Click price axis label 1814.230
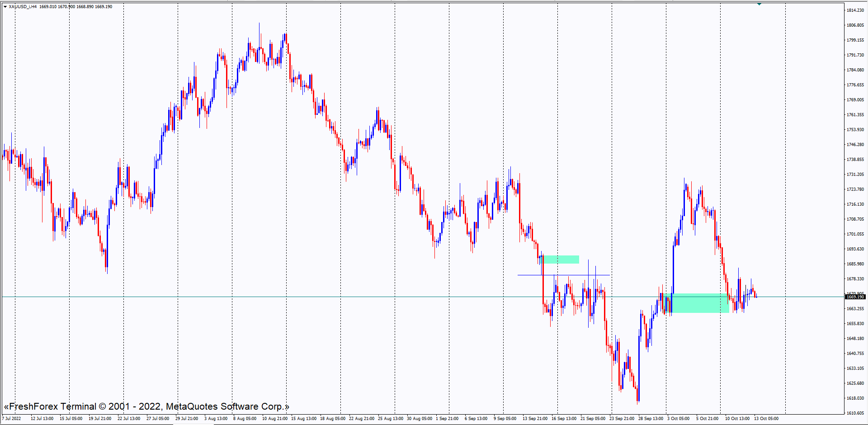868x425 pixels. pos(855,10)
